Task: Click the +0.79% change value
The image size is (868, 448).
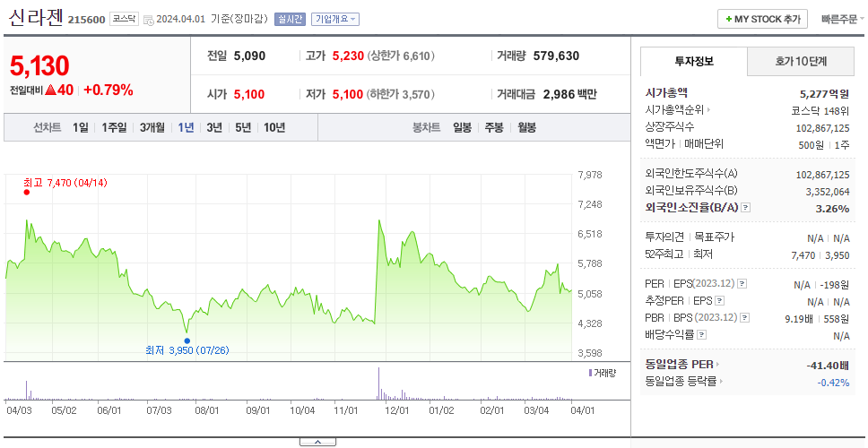Action: (108, 90)
